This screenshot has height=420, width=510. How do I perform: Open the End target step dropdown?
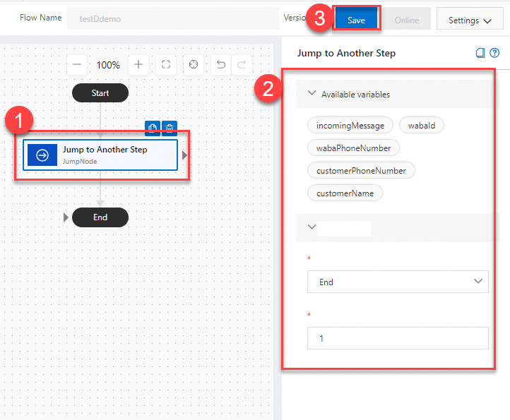click(x=398, y=282)
